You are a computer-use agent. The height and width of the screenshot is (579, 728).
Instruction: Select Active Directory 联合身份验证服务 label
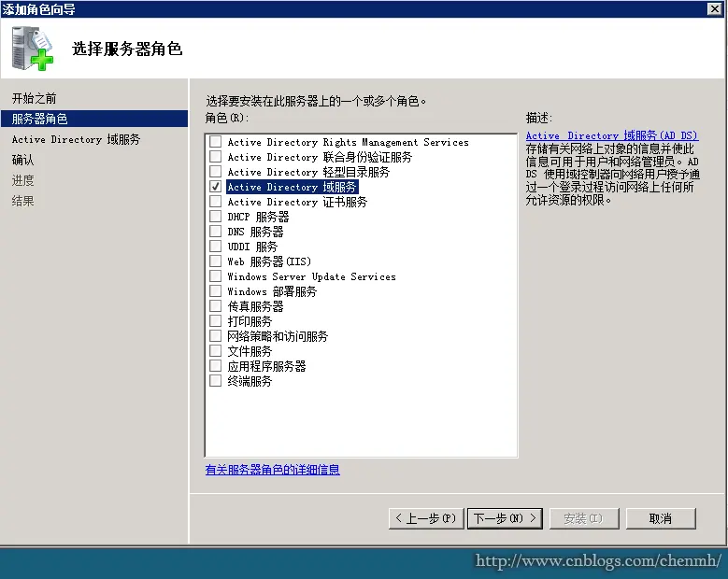320,157
